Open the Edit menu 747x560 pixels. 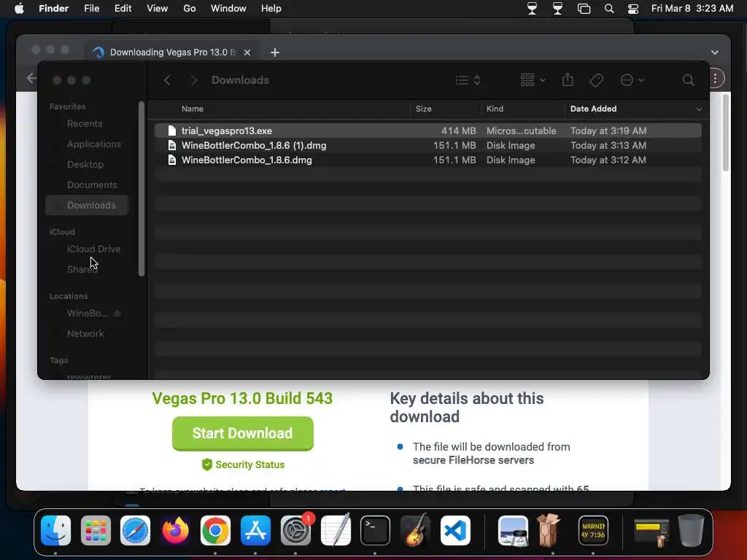coord(123,9)
